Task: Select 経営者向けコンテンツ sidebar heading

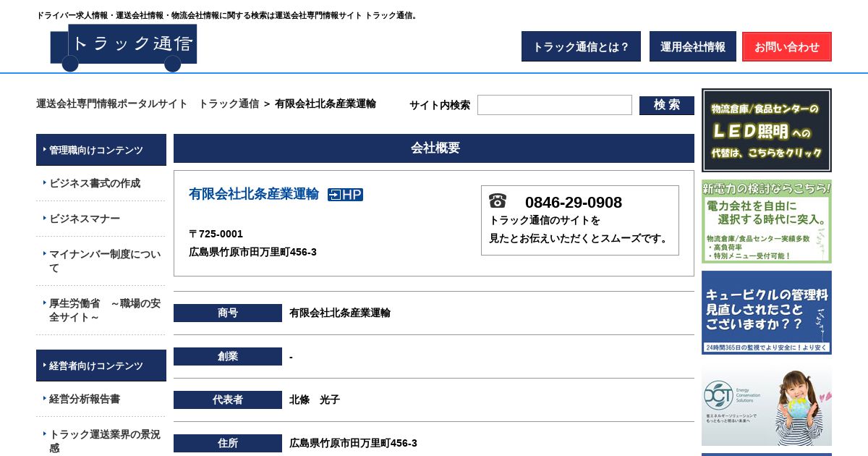Action: click(x=101, y=366)
